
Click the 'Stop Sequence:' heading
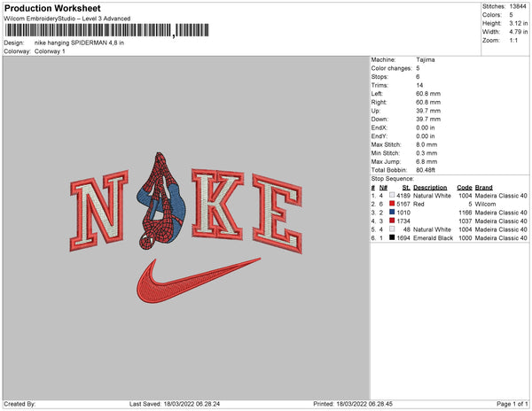[x=393, y=179]
